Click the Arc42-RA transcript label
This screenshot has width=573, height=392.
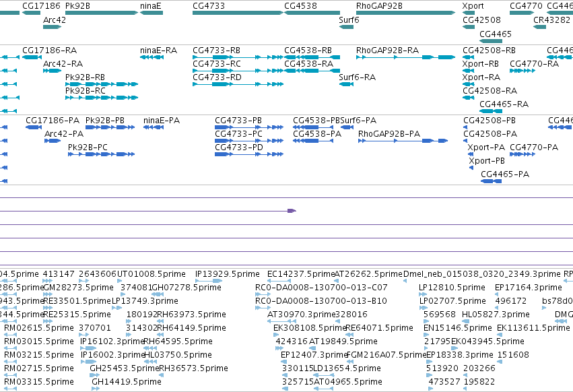click(63, 63)
